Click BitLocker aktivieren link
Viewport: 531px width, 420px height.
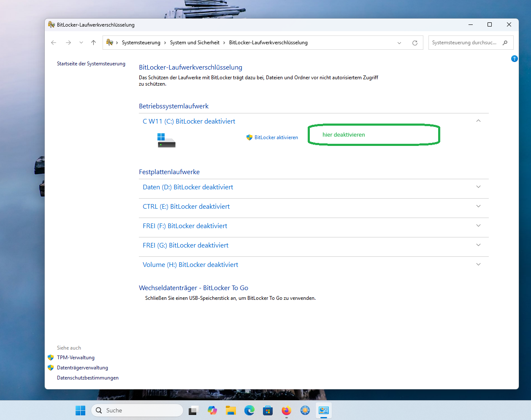276,137
